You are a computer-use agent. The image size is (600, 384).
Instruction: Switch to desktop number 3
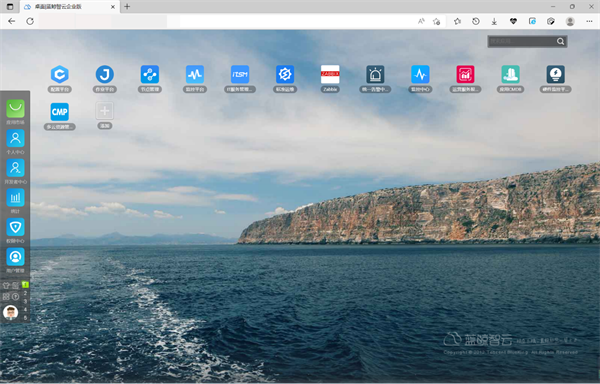coord(25,301)
